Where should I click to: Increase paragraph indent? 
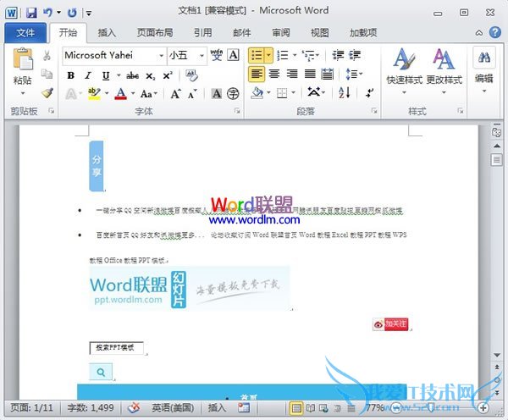pyautogui.click(x=355, y=55)
